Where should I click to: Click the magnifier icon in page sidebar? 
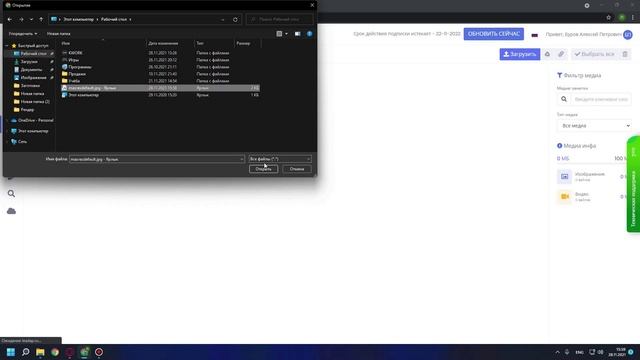pos(11,194)
